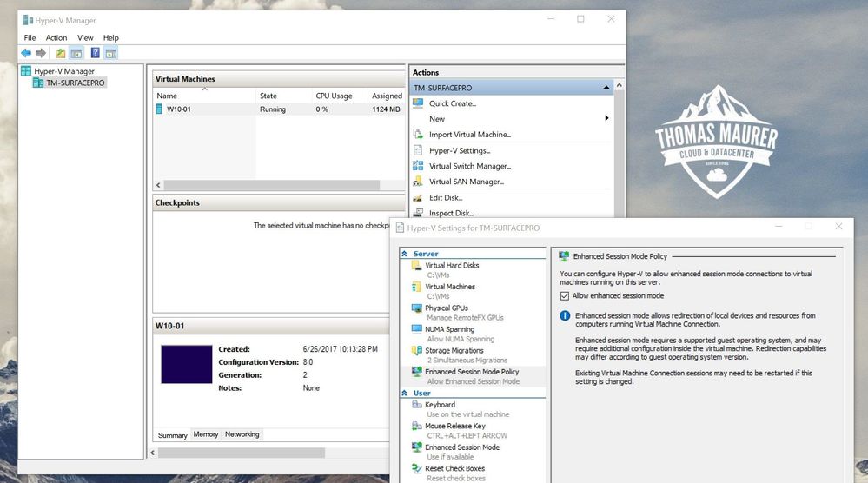Click the Virtual SAN Manager icon
The height and width of the screenshot is (483, 868).
[x=418, y=181]
